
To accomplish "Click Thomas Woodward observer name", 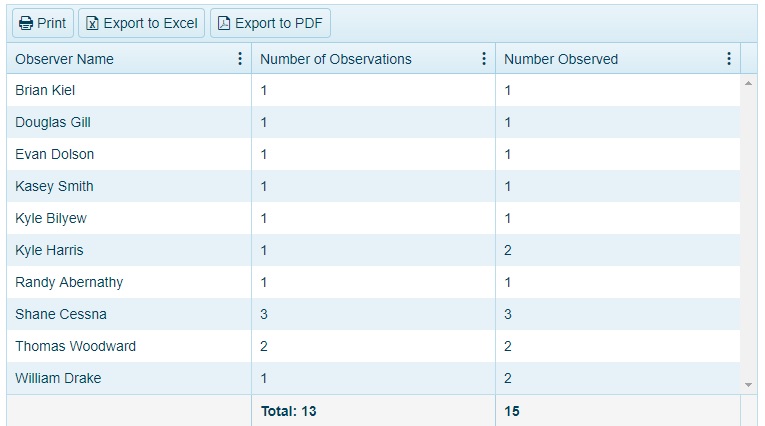I will click(x=75, y=346).
